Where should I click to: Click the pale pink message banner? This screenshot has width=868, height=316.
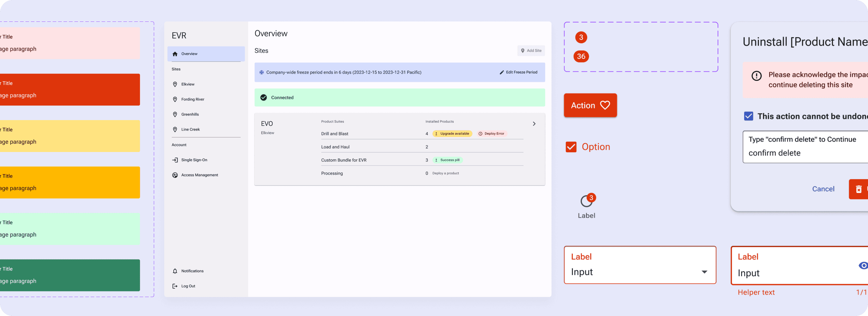pyautogui.click(x=70, y=43)
